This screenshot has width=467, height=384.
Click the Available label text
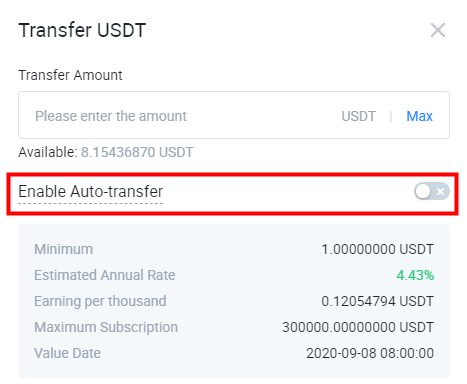click(x=48, y=152)
